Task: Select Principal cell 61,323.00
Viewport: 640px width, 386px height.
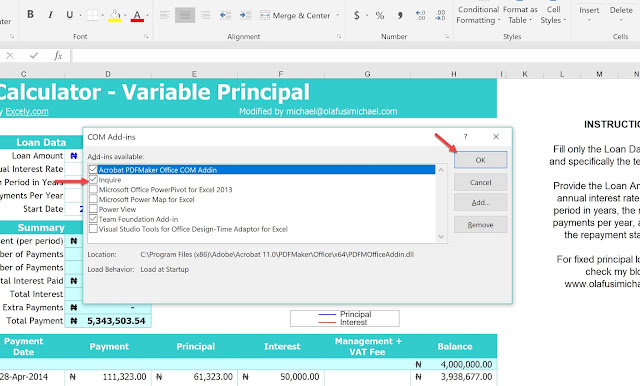Action: (194, 377)
